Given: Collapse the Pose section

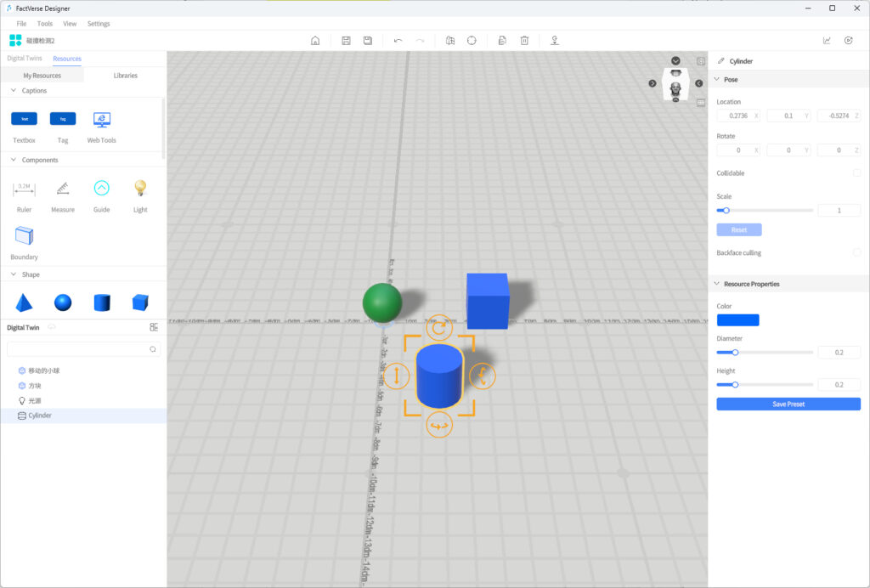Looking at the screenshot, I should coord(716,79).
